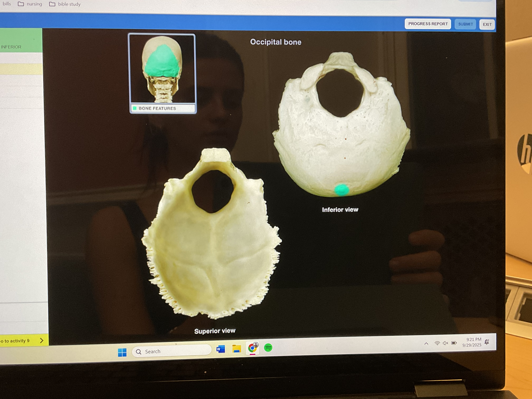This screenshot has width=532, height=399.
Task: Show hidden system tray icons
Action: 426,343
